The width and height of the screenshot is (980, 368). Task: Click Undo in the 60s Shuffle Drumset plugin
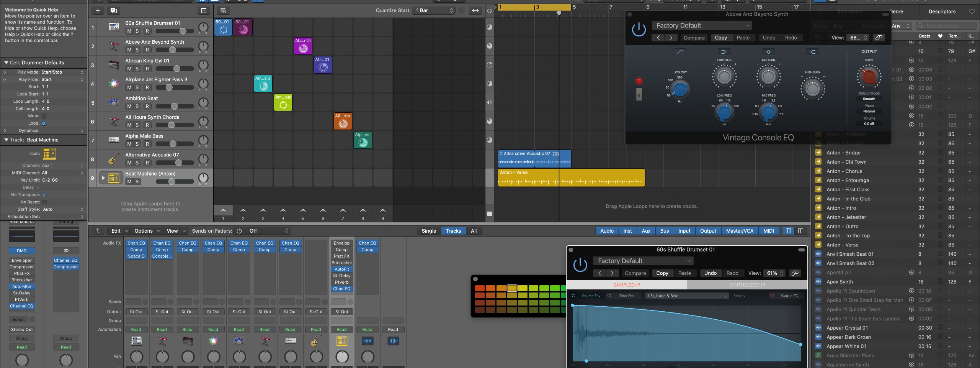point(710,273)
